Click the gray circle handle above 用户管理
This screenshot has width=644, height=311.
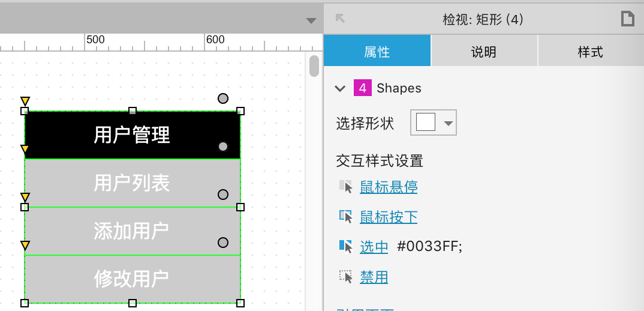222,98
